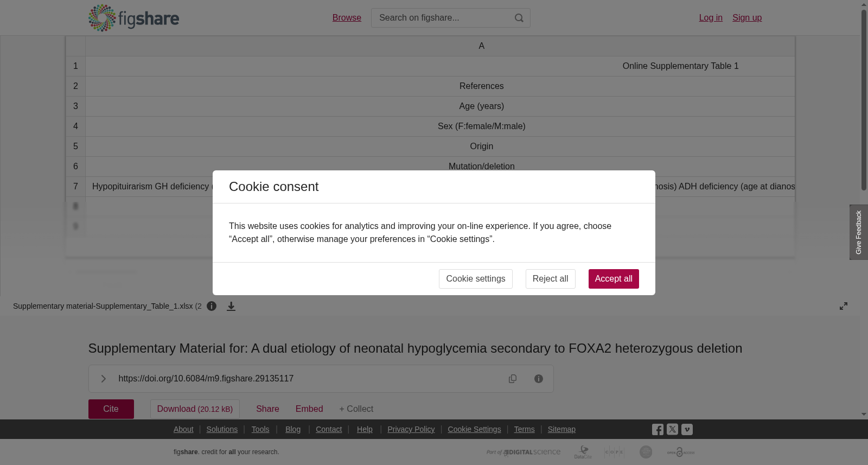This screenshot has width=868, height=465.
Task: Open the Browse menu link
Action: pyautogui.click(x=347, y=18)
